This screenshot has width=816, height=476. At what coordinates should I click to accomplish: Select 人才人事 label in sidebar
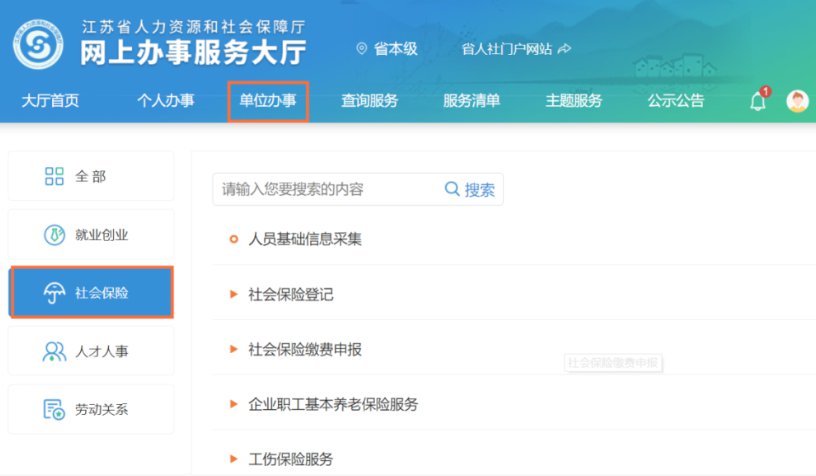click(x=101, y=351)
